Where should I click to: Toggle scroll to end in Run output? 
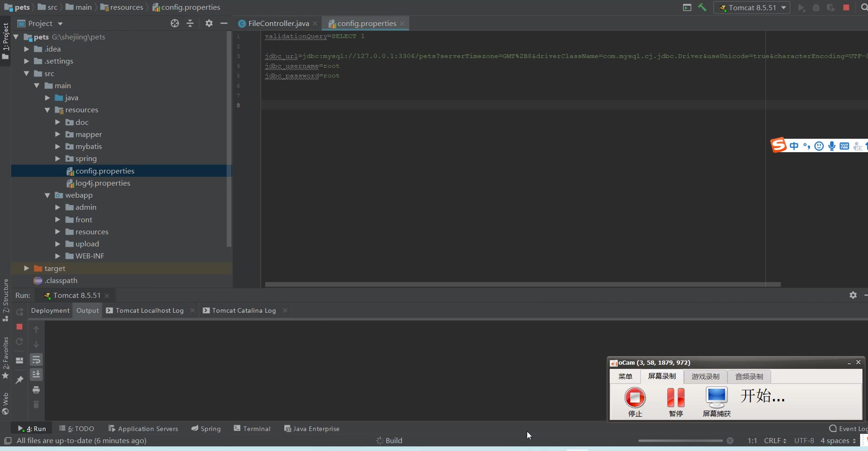36,374
